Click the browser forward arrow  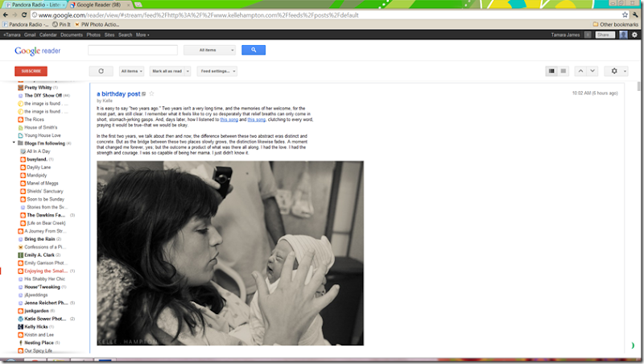click(14, 14)
